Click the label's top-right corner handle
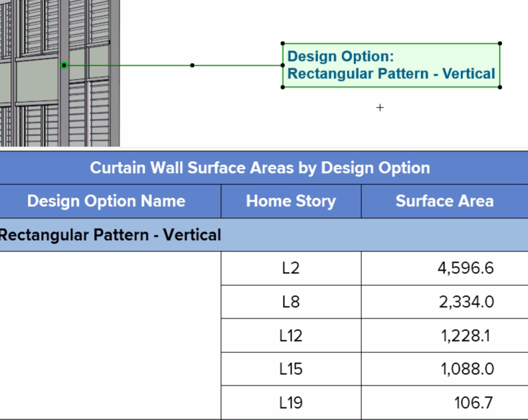 499,44
